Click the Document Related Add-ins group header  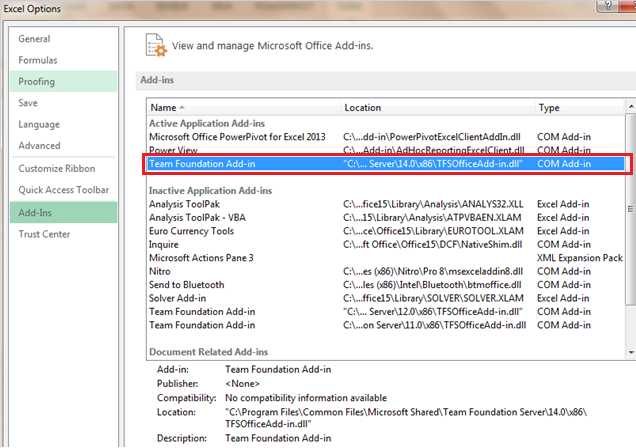(208, 352)
